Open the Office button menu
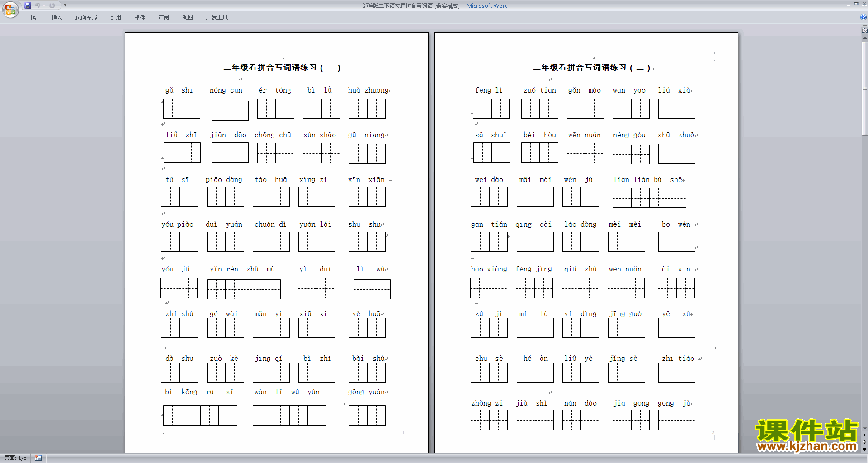Image resolution: width=868 pixels, height=463 pixels. [x=10, y=9]
